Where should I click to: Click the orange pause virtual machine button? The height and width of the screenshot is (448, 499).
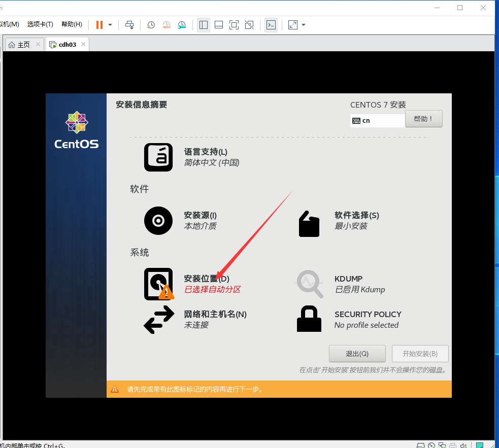pos(99,25)
